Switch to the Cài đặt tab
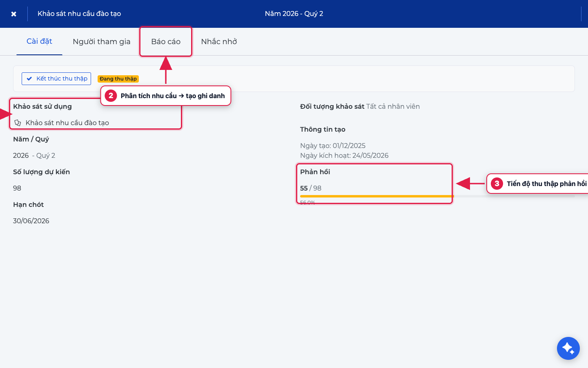The width and height of the screenshot is (588, 368). pyautogui.click(x=39, y=41)
